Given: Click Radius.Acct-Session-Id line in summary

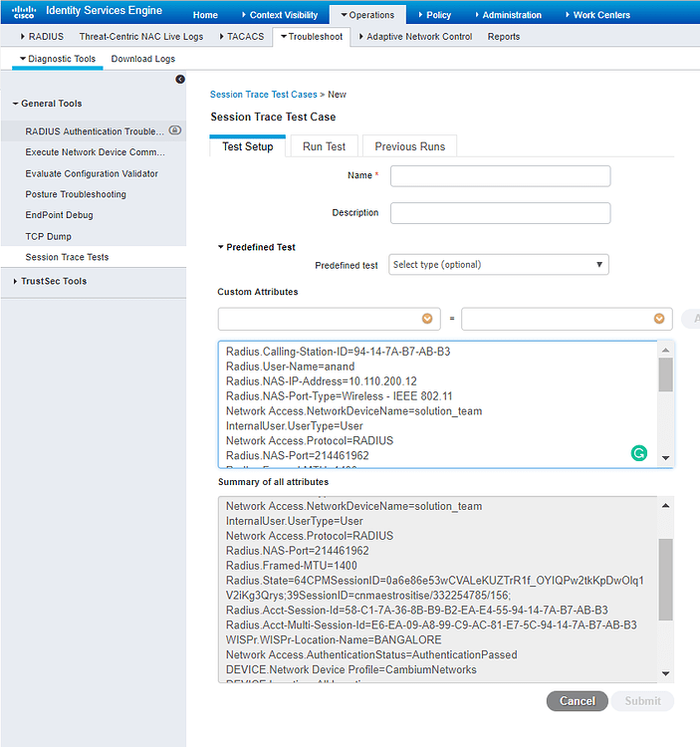Looking at the screenshot, I should point(416,610).
